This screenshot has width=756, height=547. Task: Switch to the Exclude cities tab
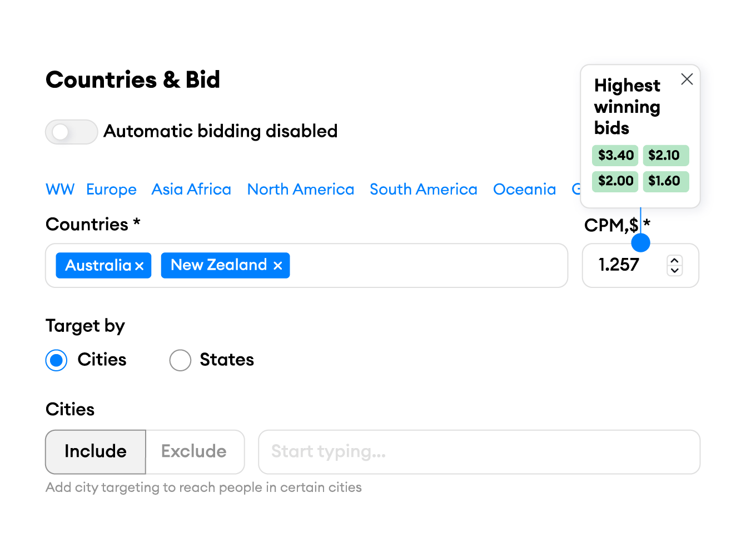(x=194, y=451)
